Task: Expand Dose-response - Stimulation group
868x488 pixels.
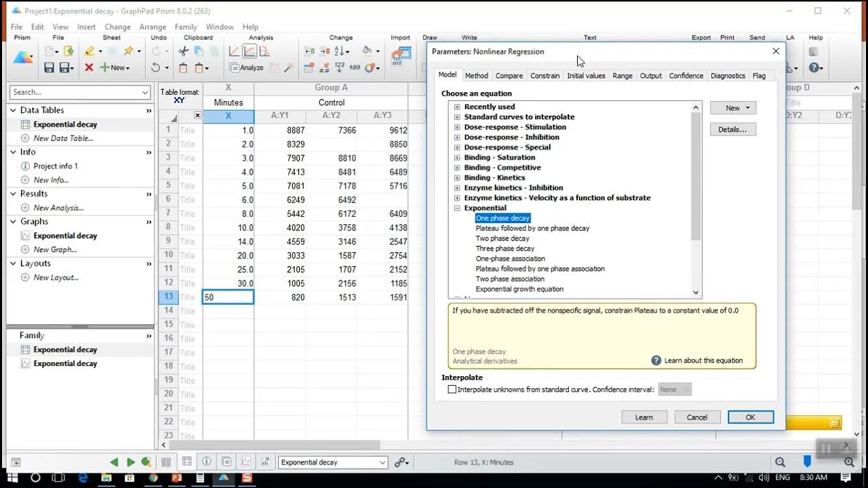Action: (457, 127)
